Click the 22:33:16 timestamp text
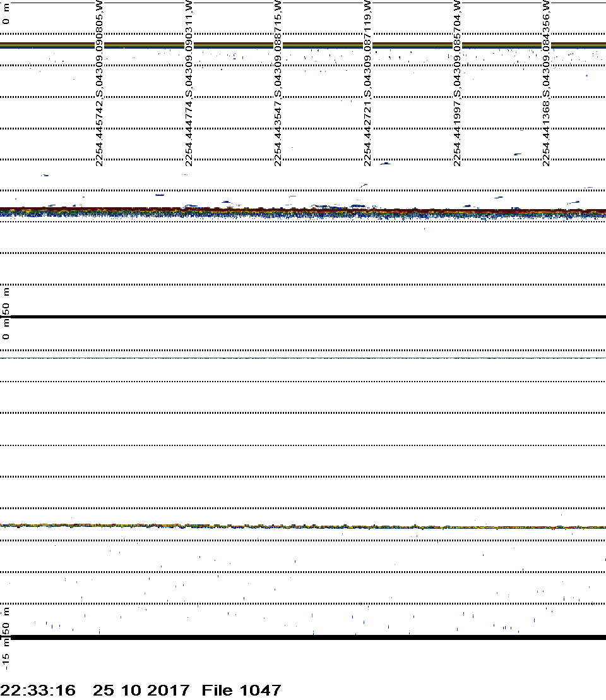This screenshot has width=606, height=700. 38,690
